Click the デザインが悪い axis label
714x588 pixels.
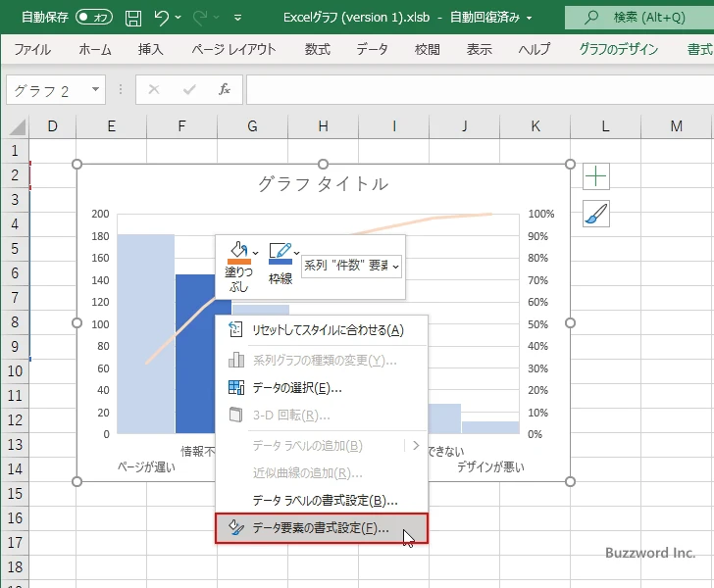[x=490, y=466]
